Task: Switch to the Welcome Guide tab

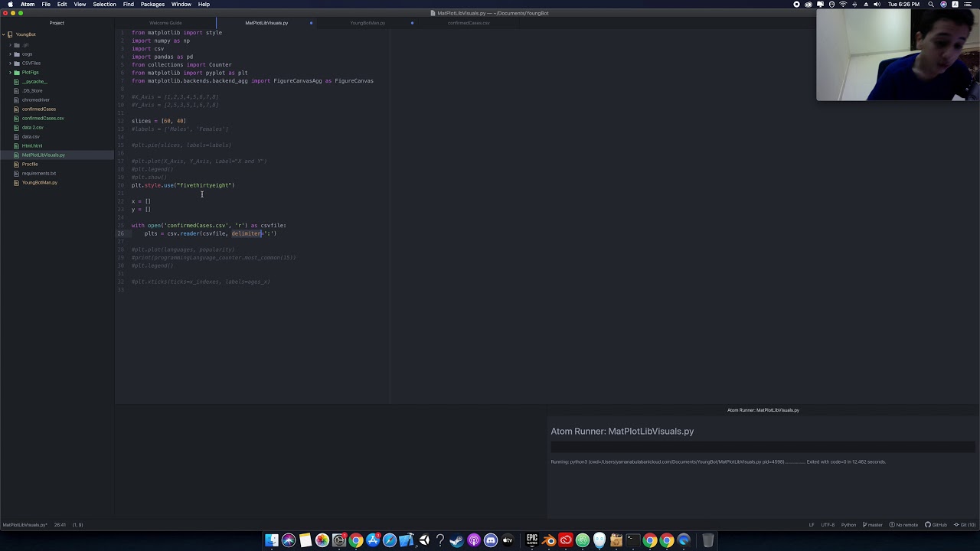Action: pos(165,23)
